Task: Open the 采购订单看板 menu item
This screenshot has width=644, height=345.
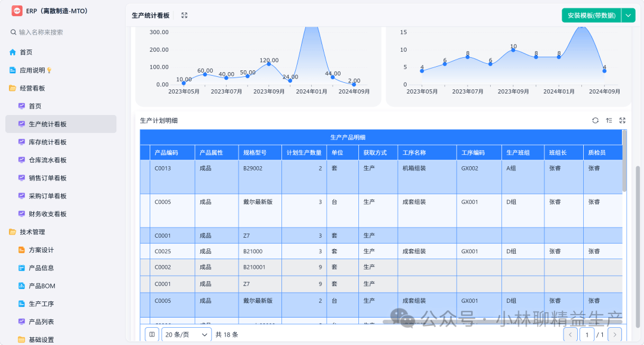Action: (x=61, y=196)
